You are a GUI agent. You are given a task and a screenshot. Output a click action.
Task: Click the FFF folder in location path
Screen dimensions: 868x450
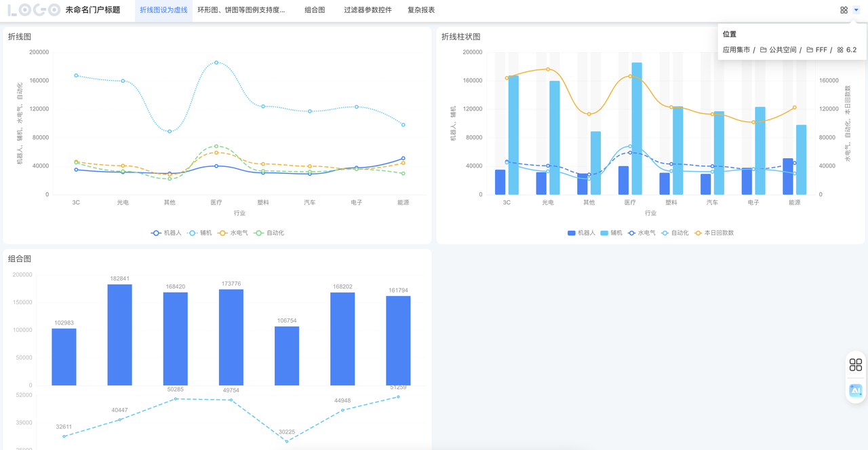816,50
